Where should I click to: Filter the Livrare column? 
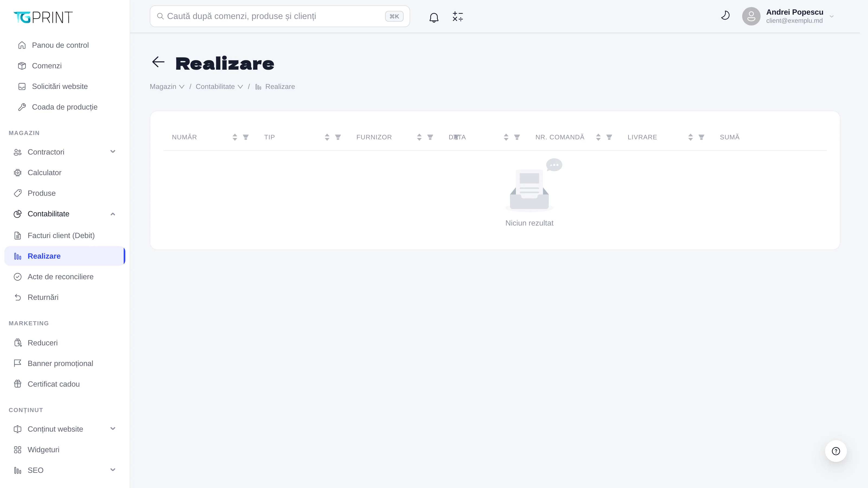click(701, 137)
